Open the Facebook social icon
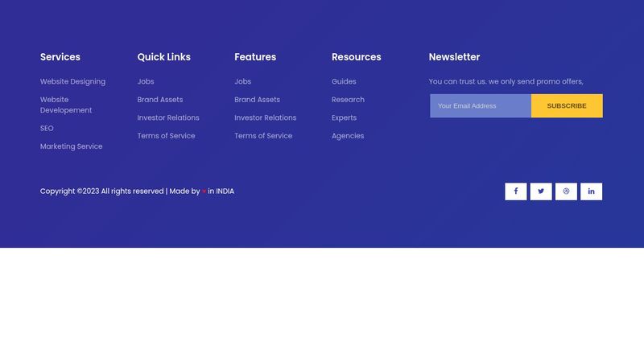The width and height of the screenshot is (644, 362). pyautogui.click(x=516, y=191)
